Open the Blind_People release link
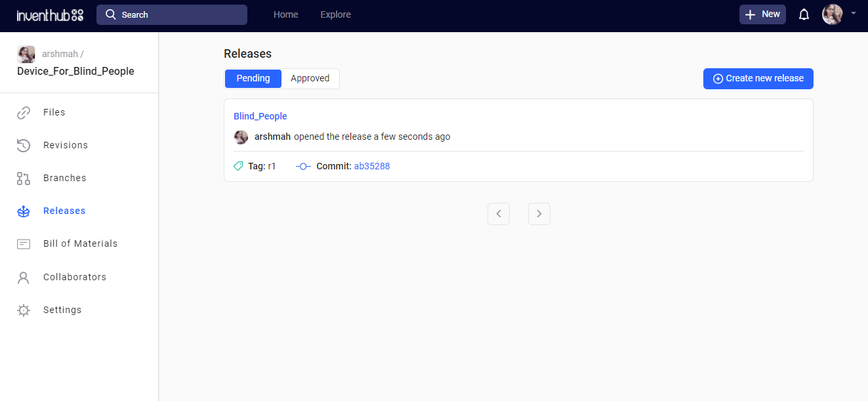The image size is (868, 401). [x=260, y=116]
